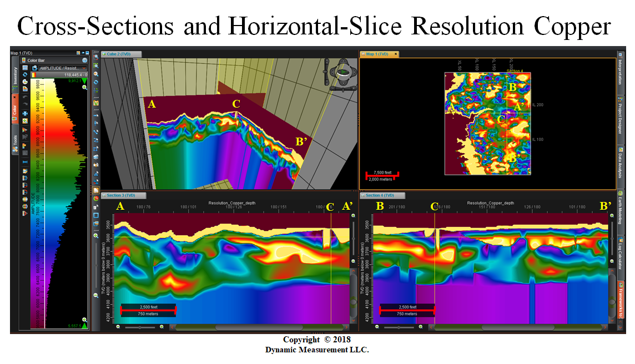Click the undo arrow in Color Bar toolbar
635x364 pixels.
(x=25, y=97)
